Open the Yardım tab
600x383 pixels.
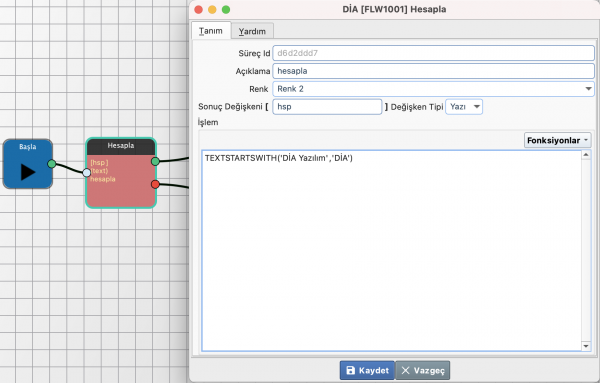coord(252,31)
